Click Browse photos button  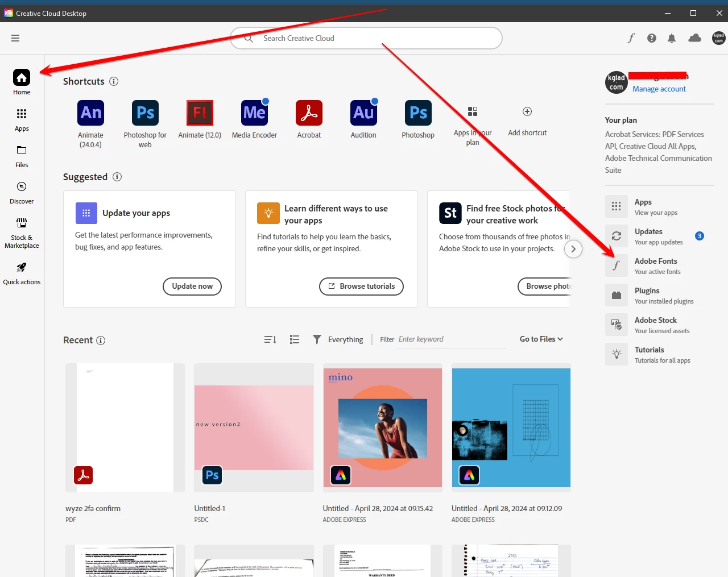[x=544, y=286]
